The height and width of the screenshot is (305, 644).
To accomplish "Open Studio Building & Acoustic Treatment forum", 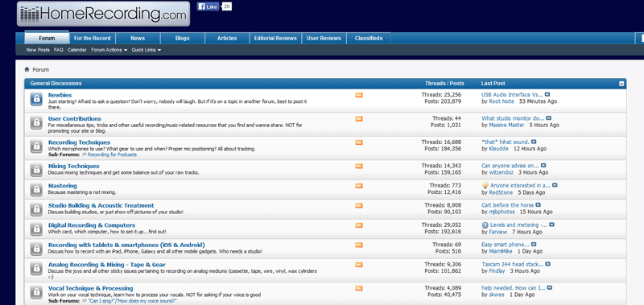I will coord(101,206).
